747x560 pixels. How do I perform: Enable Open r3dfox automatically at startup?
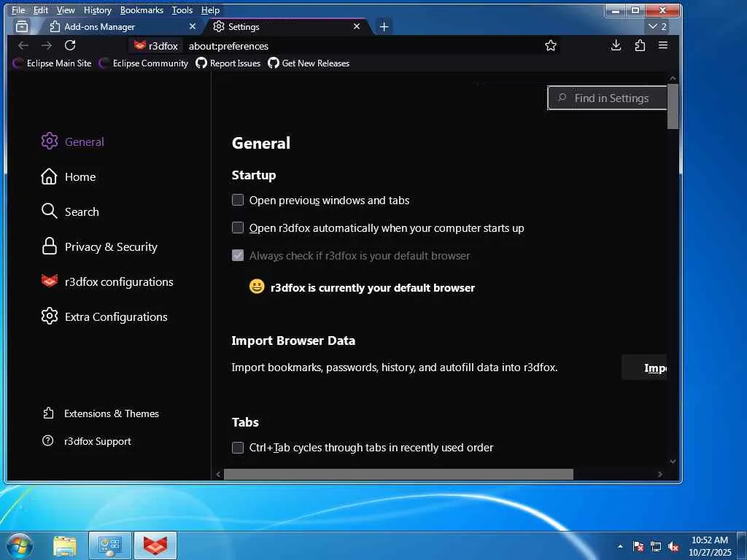(238, 227)
